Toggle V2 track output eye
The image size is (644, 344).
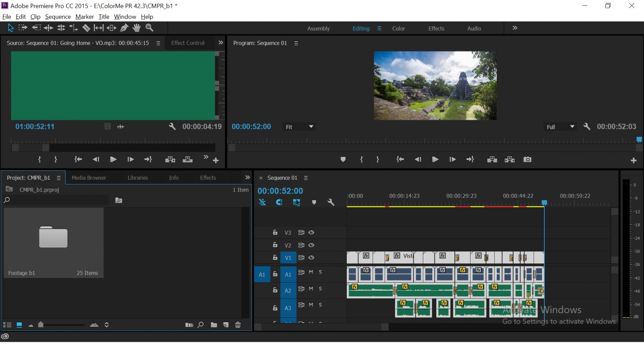click(x=312, y=245)
